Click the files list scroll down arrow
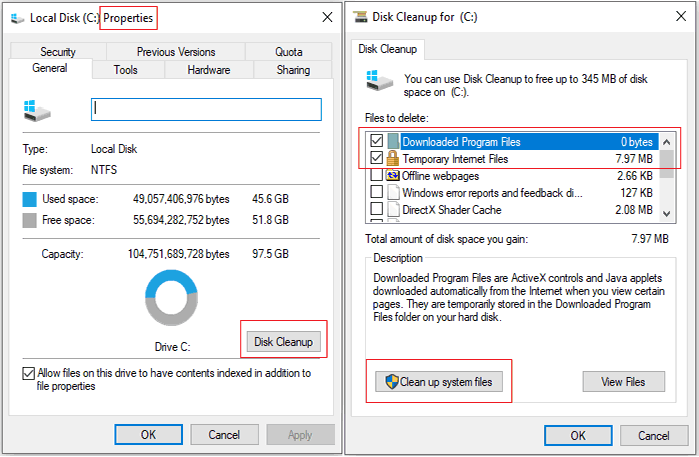699x457 pixels. [x=666, y=214]
